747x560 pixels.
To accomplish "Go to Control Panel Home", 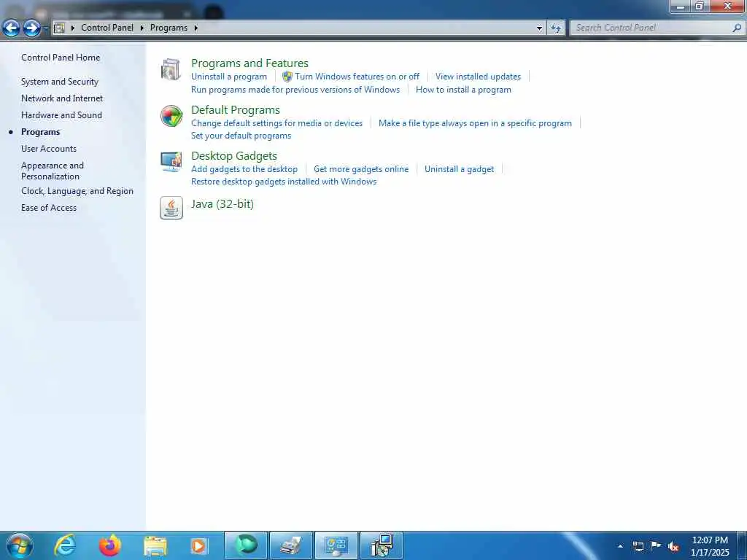I will tap(61, 58).
